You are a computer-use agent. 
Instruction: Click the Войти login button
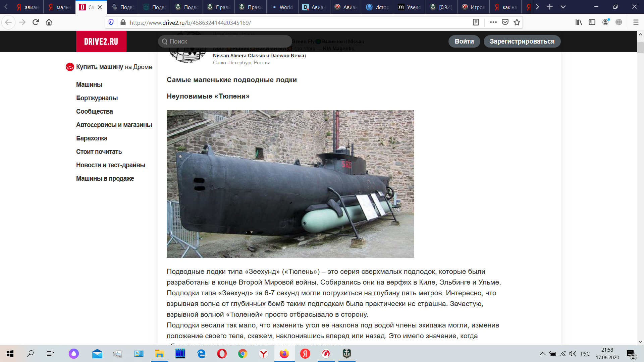click(464, 41)
